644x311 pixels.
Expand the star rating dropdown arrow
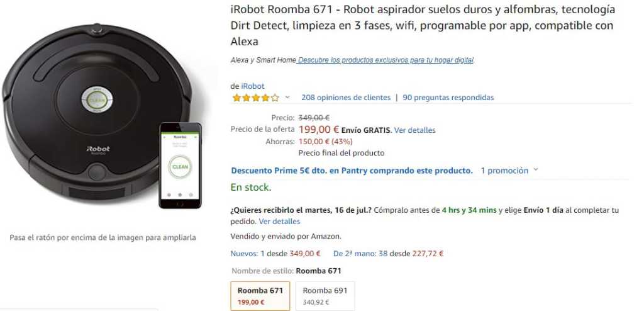point(287,98)
